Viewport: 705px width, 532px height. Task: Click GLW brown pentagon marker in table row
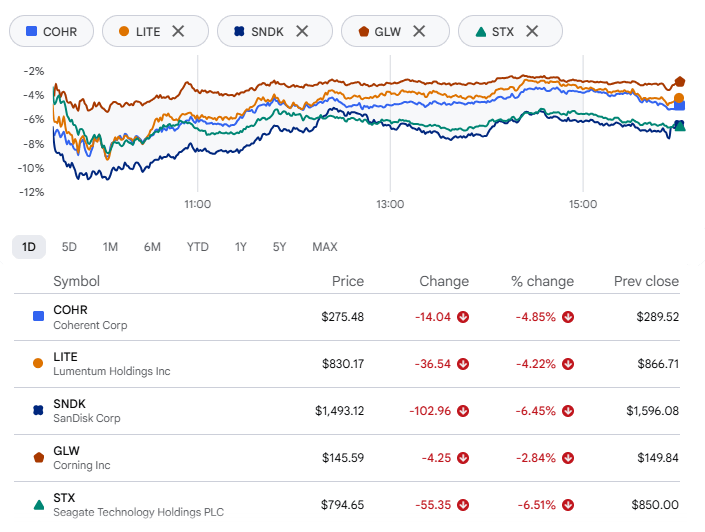coord(39,457)
